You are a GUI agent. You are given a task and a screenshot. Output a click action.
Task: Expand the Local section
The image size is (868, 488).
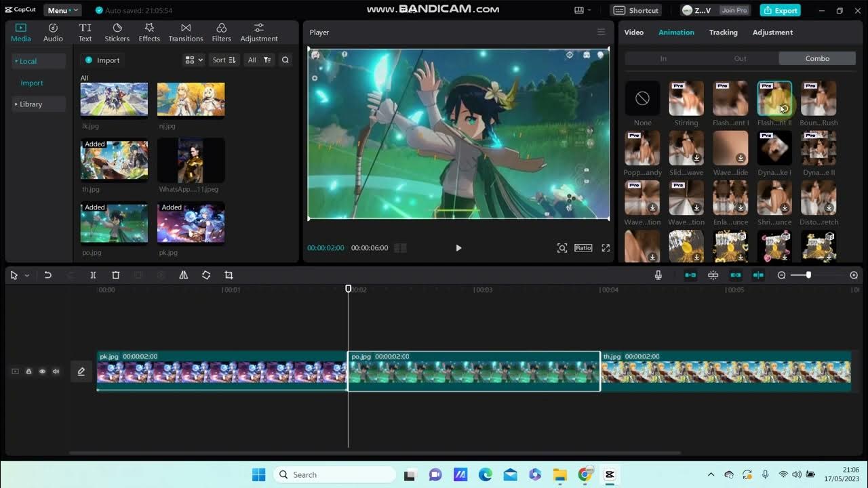pos(39,61)
